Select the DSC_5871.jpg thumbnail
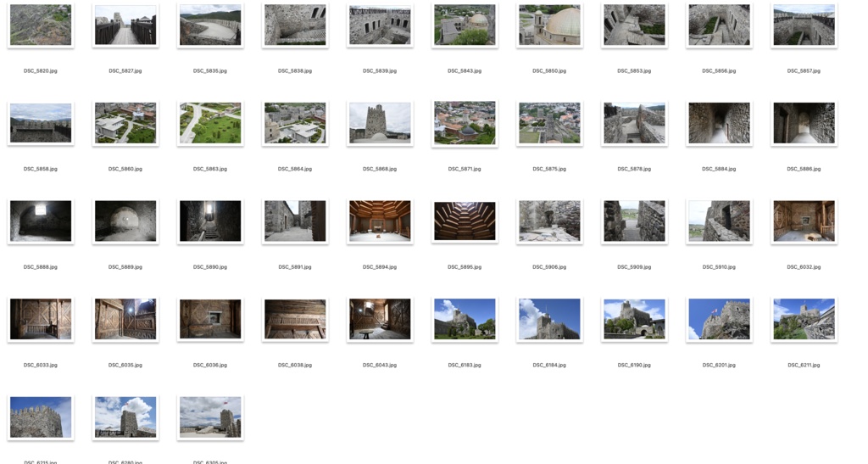 point(465,123)
